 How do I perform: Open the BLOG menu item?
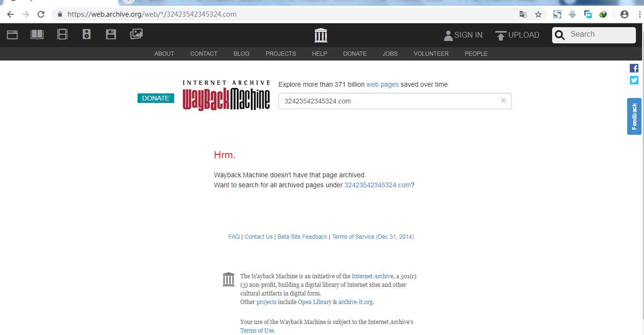[x=241, y=54]
